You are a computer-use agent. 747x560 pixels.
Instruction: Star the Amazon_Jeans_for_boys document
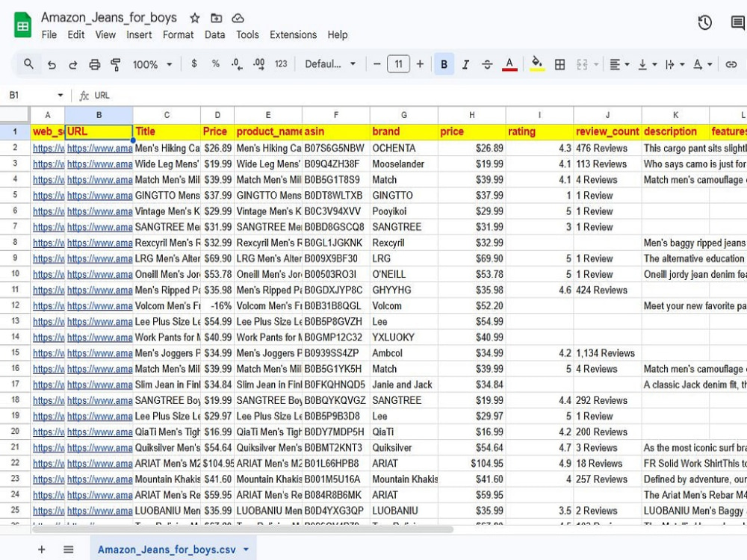tap(194, 18)
